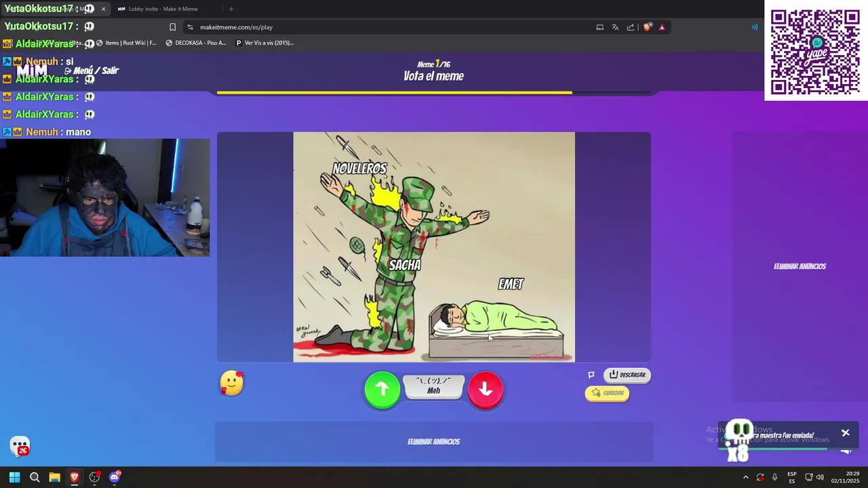Open translate page icon

tap(615, 27)
